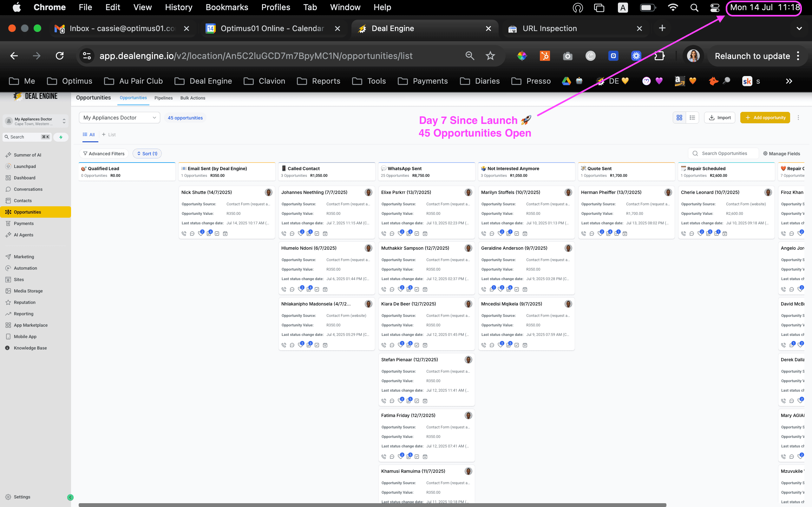
Task: Select the board grid view icon
Action: pos(679,118)
